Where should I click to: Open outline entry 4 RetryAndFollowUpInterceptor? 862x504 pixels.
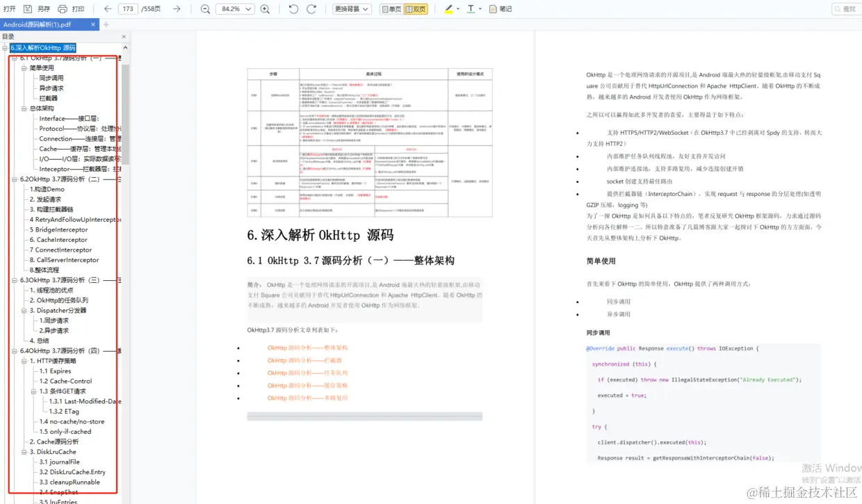(75, 220)
